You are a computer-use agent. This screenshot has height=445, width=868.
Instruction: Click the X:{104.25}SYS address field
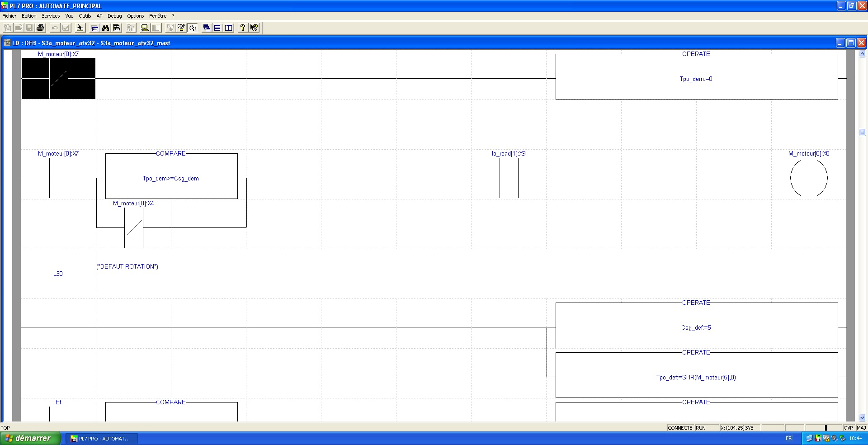tap(740, 428)
